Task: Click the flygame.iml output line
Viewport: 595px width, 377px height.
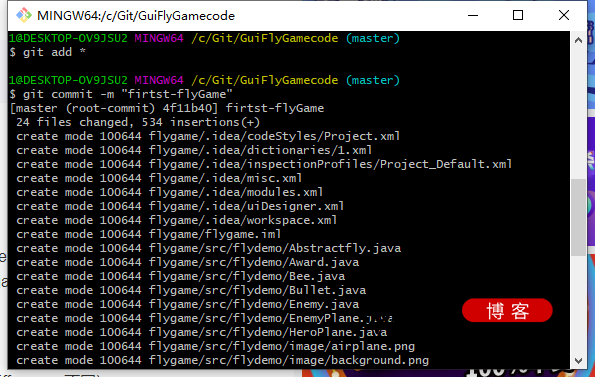Action: click(148, 234)
